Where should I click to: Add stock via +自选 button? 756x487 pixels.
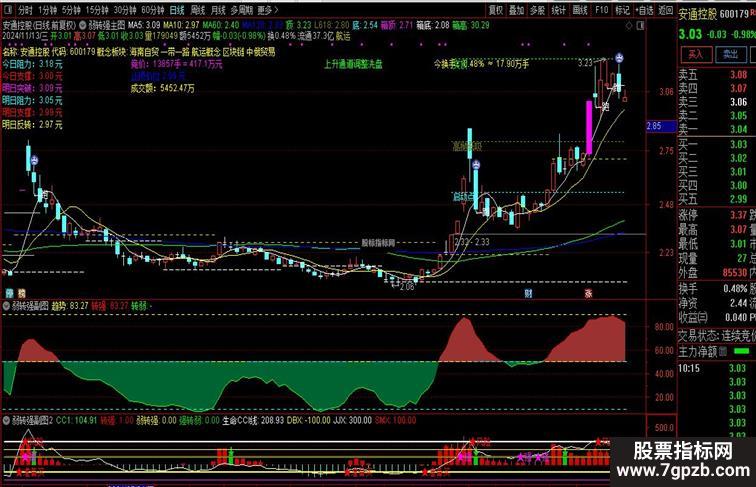pyautogui.click(x=644, y=10)
